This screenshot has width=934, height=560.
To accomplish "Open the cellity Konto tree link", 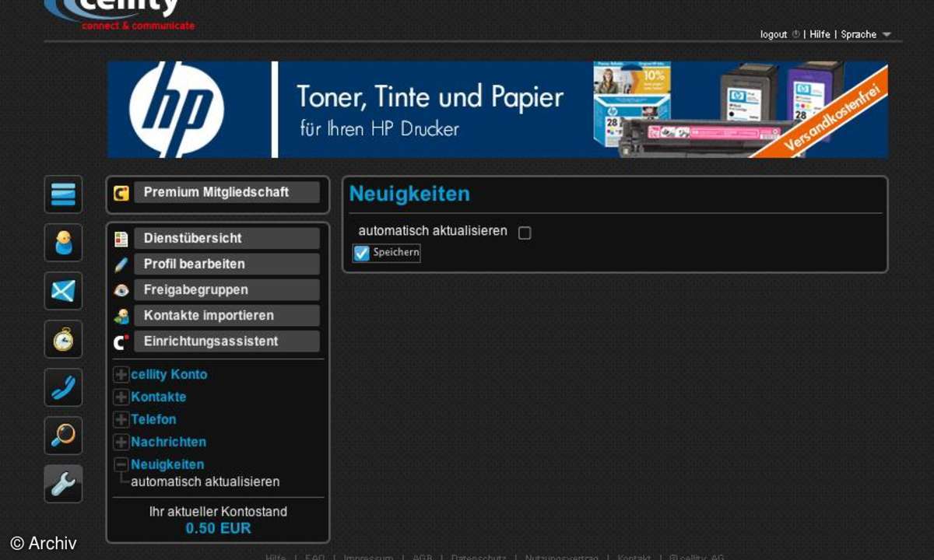I will [169, 374].
